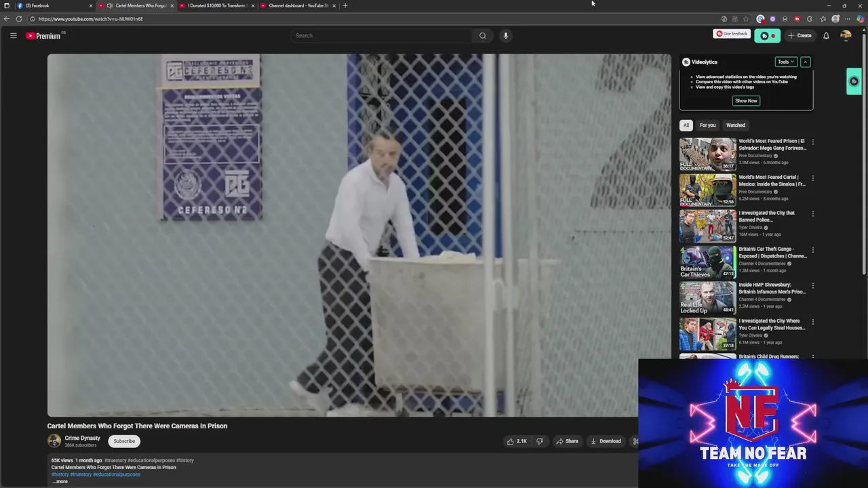Open a new browser tab
Image resolution: width=868 pixels, height=488 pixels.
[x=345, y=5]
